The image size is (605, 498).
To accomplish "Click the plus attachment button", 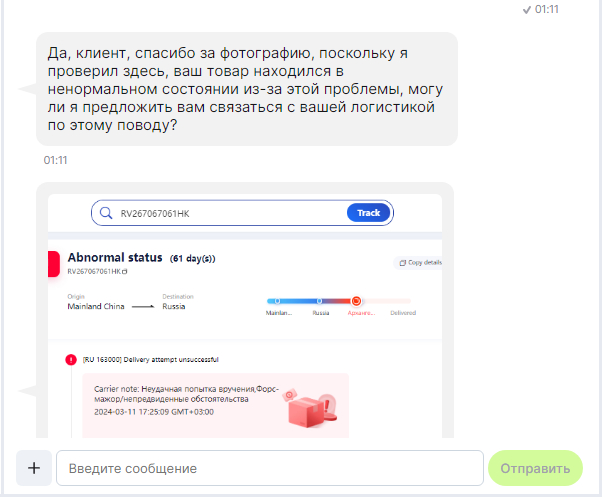I will point(34,468).
